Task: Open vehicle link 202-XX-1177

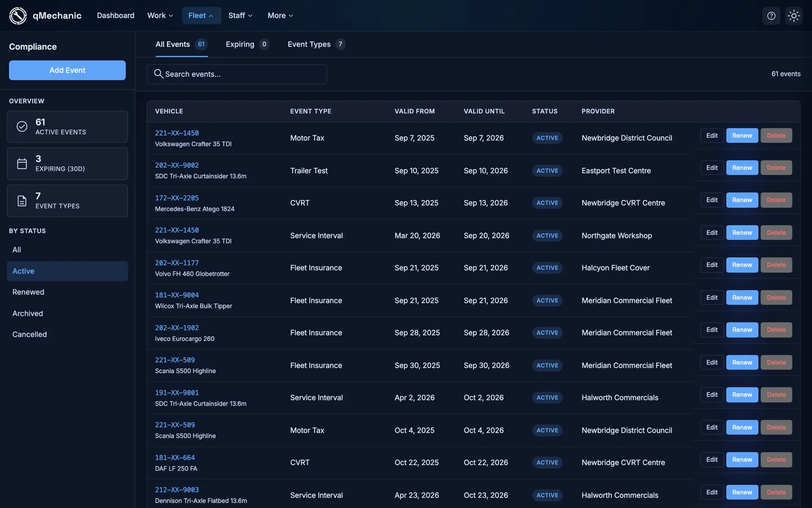Action: (x=177, y=263)
